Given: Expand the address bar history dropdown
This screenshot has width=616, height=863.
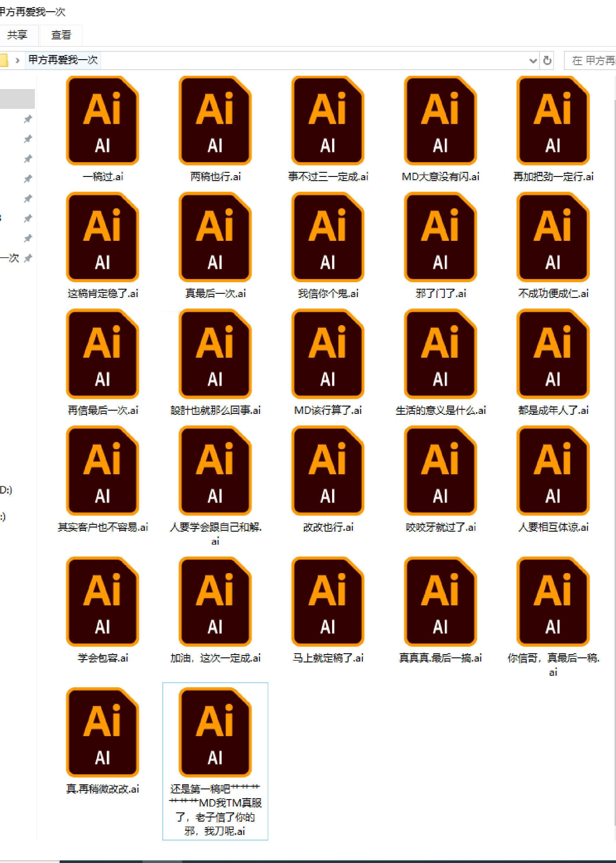Looking at the screenshot, I should [x=533, y=61].
